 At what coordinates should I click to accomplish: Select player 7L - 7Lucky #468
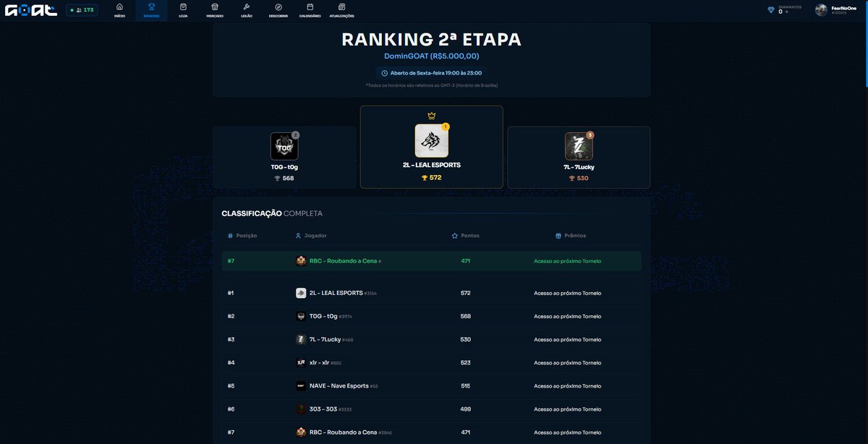331,339
